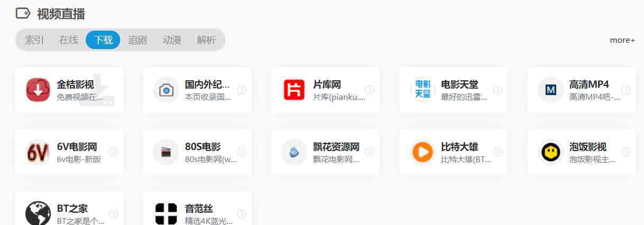Click the orange play icon for 比特大雄
The height and width of the screenshot is (225, 644).
(x=422, y=152)
